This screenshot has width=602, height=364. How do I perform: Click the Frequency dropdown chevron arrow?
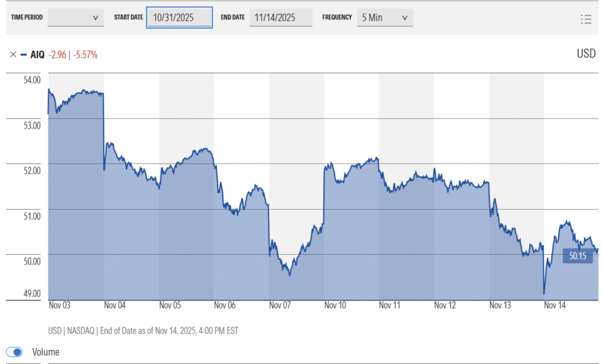(x=404, y=18)
